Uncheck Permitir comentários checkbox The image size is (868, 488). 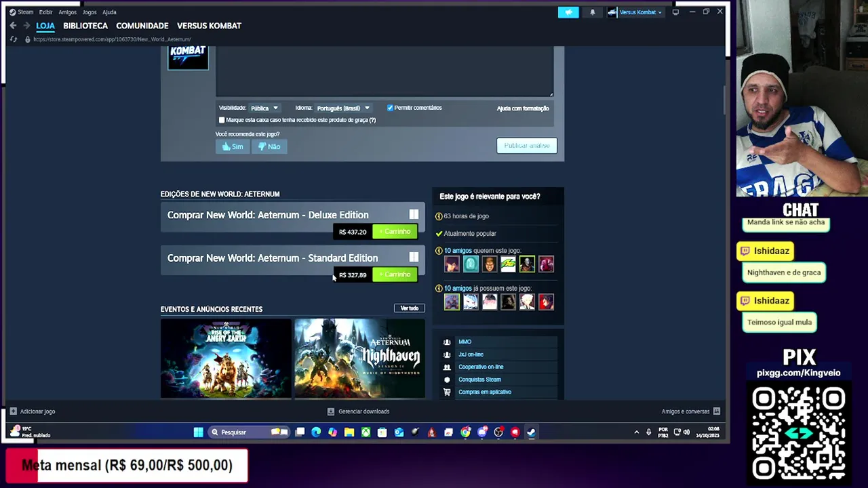click(390, 108)
